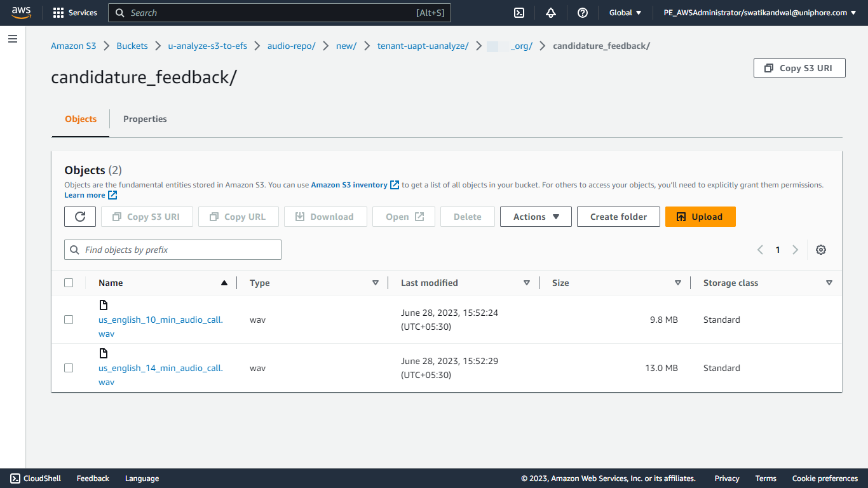This screenshot has width=868, height=488.
Task: Sort by the Storage class column arrow
Action: pyautogui.click(x=829, y=283)
